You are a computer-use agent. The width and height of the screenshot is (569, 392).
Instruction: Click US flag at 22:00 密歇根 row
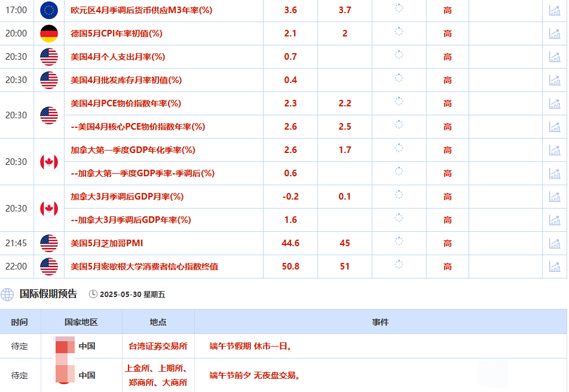click(49, 267)
